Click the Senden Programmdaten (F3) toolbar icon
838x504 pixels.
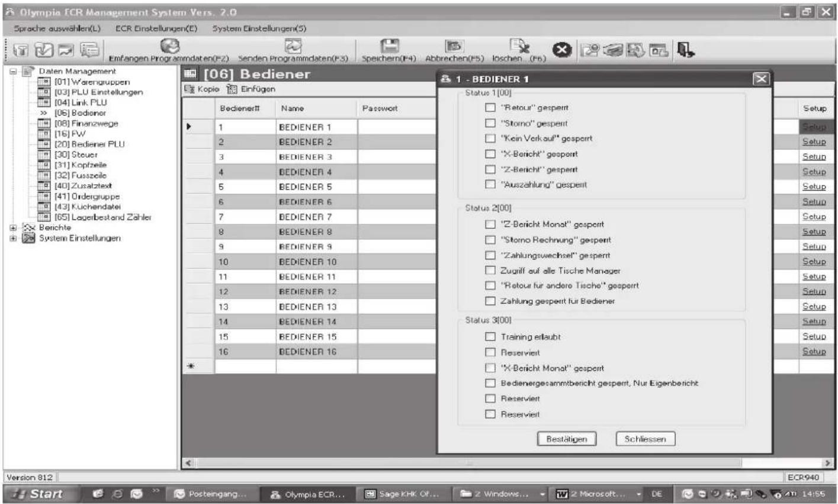[294, 46]
